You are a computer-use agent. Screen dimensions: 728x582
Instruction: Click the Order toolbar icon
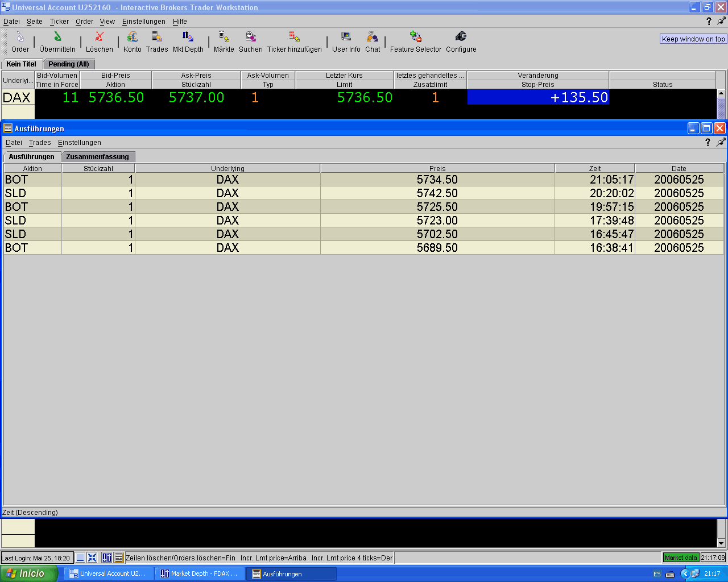click(x=20, y=42)
